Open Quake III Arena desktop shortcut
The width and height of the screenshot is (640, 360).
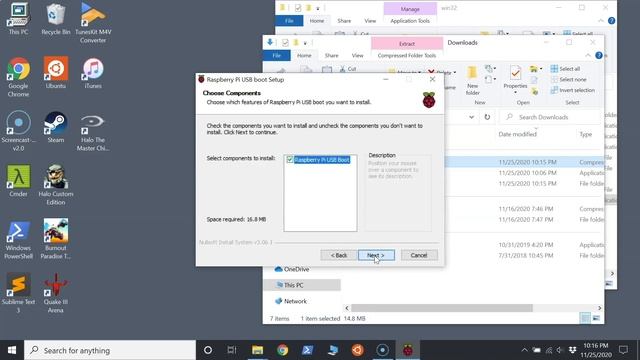pyautogui.click(x=56, y=293)
